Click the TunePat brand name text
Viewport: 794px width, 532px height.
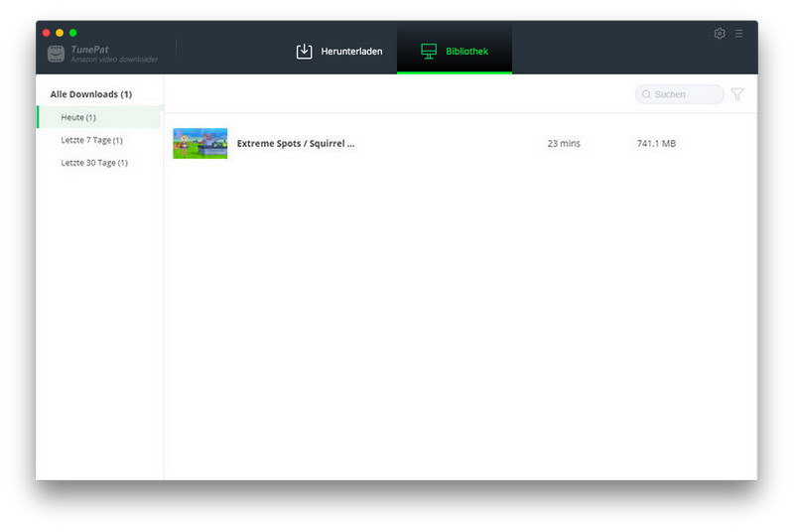tap(89, 49)
